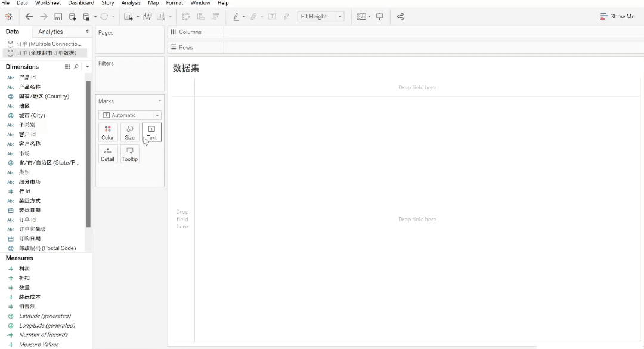
Task: Click the New Data Source icon
Action: pos(72,17)
